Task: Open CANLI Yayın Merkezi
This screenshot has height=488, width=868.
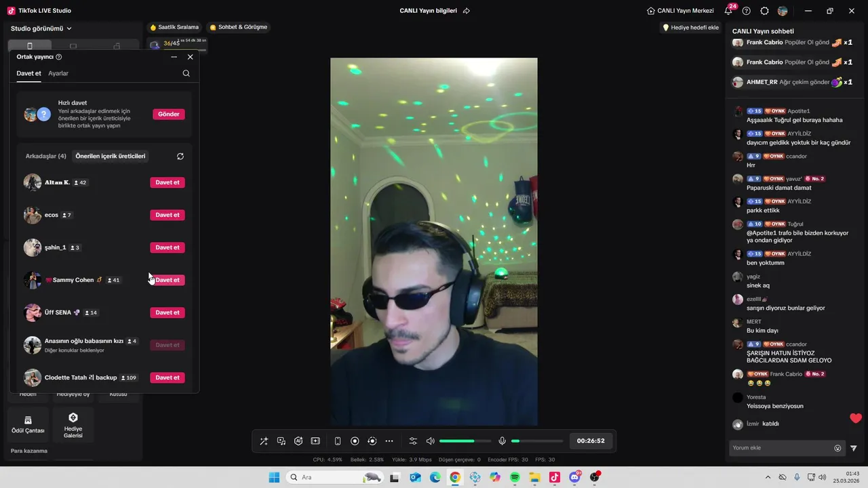Action: (x=680, y=11)
